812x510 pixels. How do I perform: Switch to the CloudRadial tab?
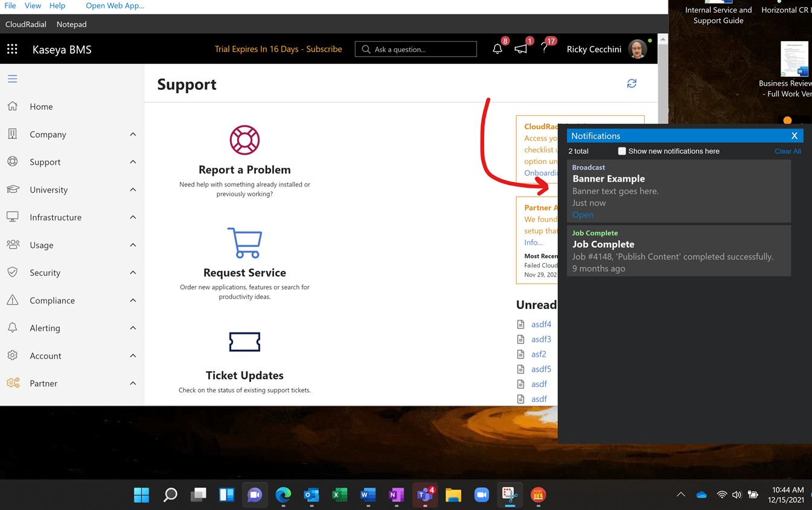coord(25,24)
